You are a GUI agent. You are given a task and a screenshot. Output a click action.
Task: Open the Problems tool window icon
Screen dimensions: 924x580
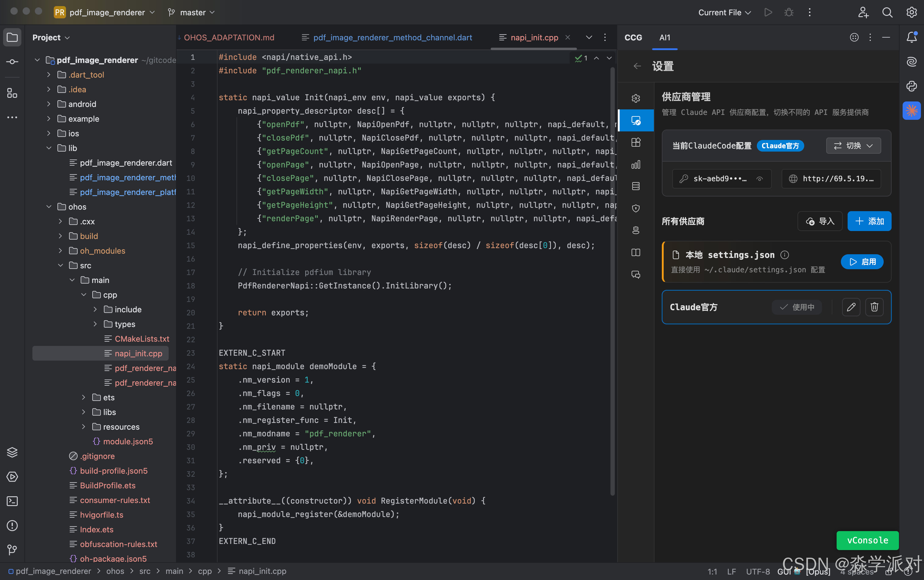point(12,525)
